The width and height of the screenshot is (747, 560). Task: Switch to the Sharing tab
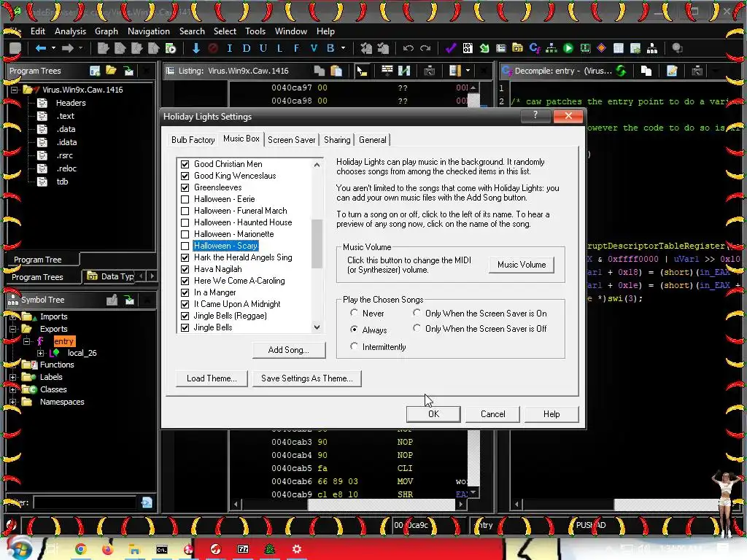coord(337,140)
